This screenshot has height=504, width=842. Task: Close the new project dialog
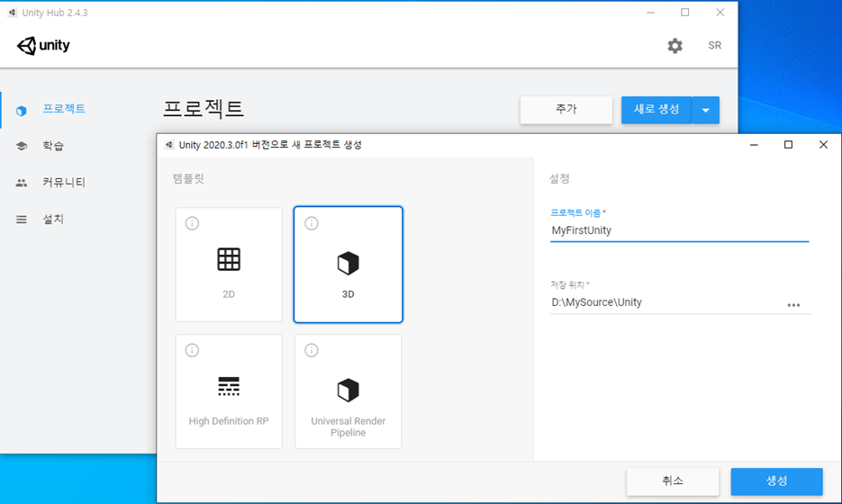(823, 145)
